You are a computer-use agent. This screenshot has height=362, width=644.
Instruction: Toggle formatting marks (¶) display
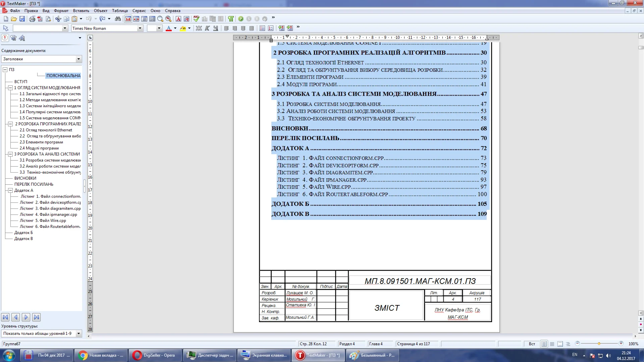pos(231,19)
